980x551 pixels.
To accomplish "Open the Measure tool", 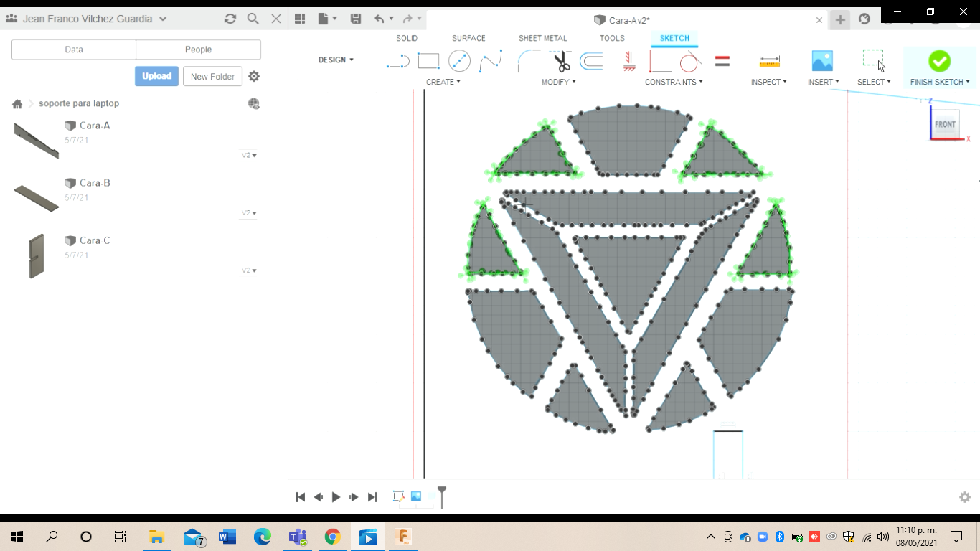I will [x=769, y=62].
